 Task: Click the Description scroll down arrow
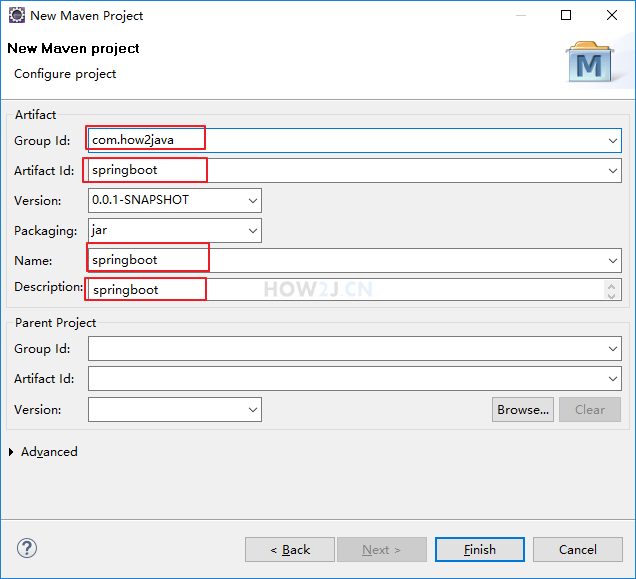pyautogui.click(x=612, y=295)
